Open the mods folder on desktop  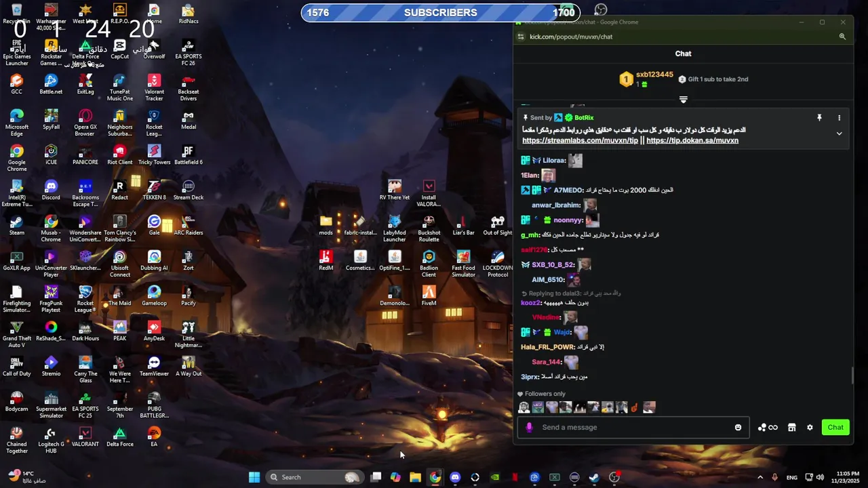[326, 225]
